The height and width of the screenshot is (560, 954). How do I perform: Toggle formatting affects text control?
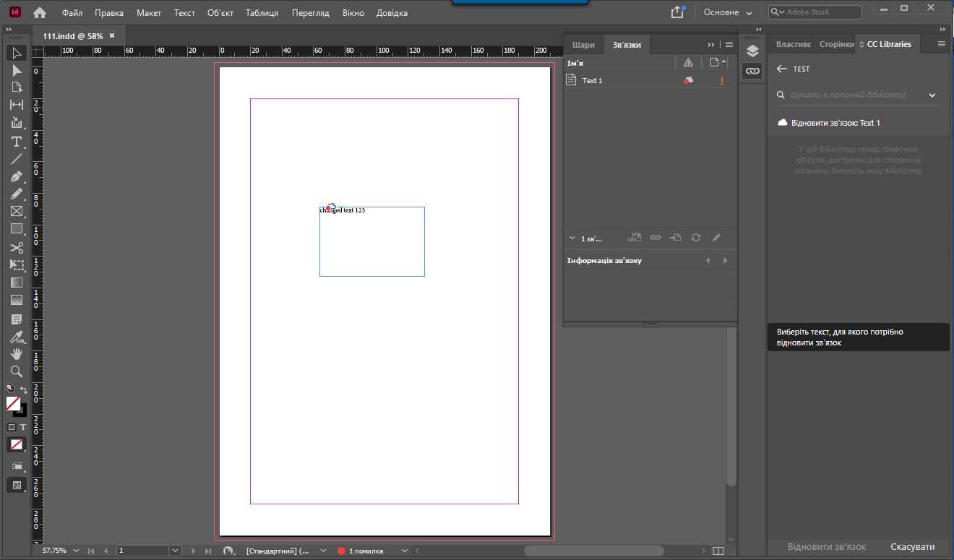[24, 427]
